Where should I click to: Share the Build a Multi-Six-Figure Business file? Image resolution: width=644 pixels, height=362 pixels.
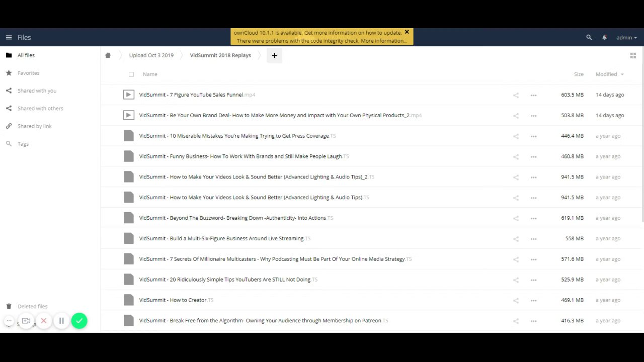tap(516, 239)
